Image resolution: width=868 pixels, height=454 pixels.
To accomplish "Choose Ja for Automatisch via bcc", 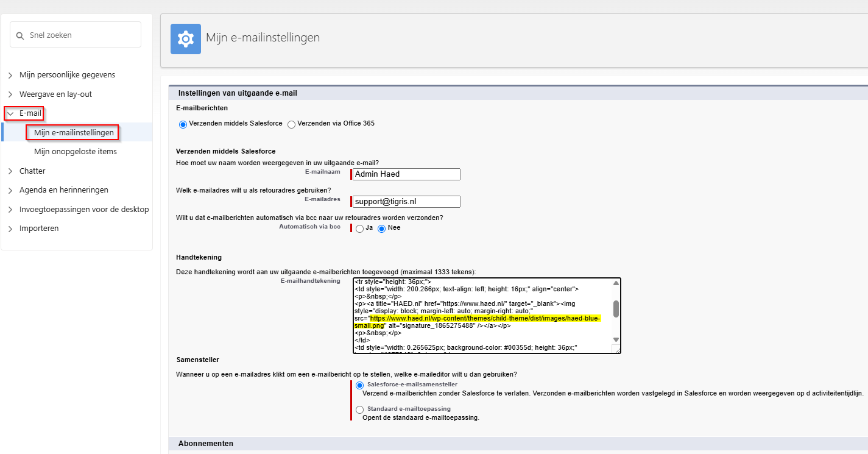I will (359, 229).
